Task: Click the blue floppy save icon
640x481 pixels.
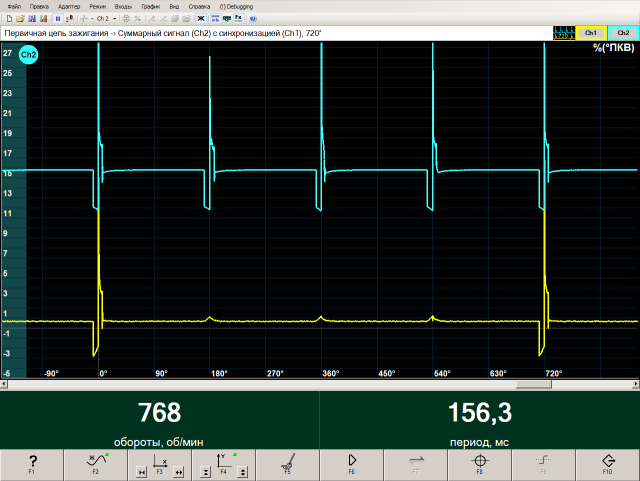Action: 32,18
